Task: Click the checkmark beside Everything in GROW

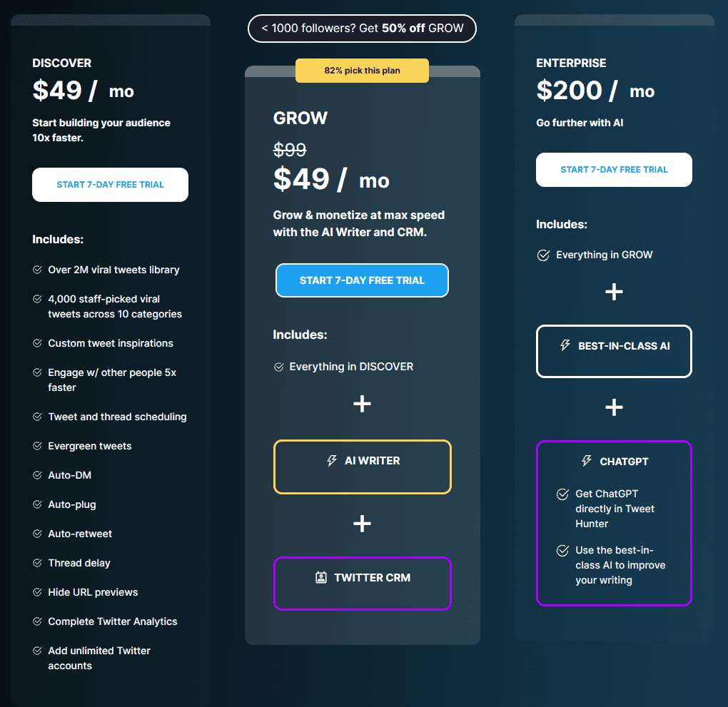Action: [544, 255]
